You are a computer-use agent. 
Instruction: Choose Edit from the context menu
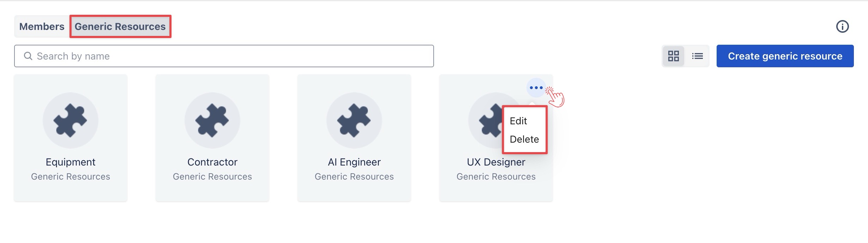(x=518, y=121)
